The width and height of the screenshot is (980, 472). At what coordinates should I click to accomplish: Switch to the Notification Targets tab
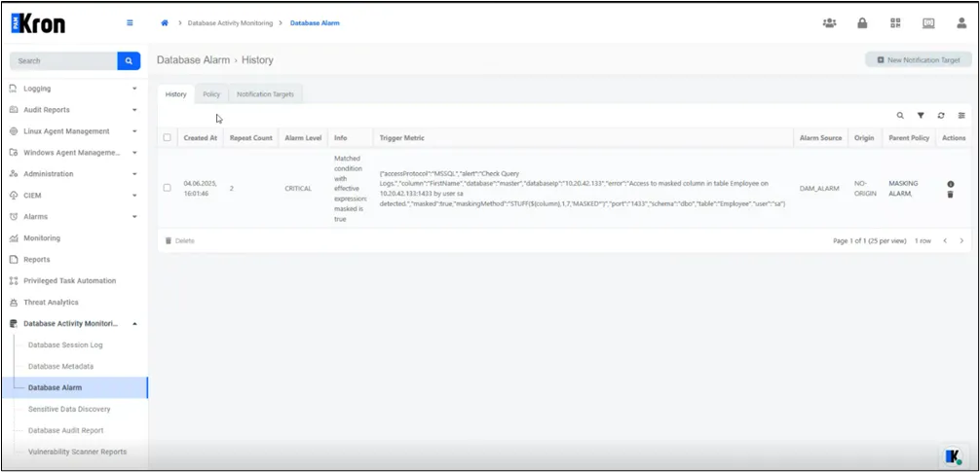pyautogui.click(x=265, y=94)
